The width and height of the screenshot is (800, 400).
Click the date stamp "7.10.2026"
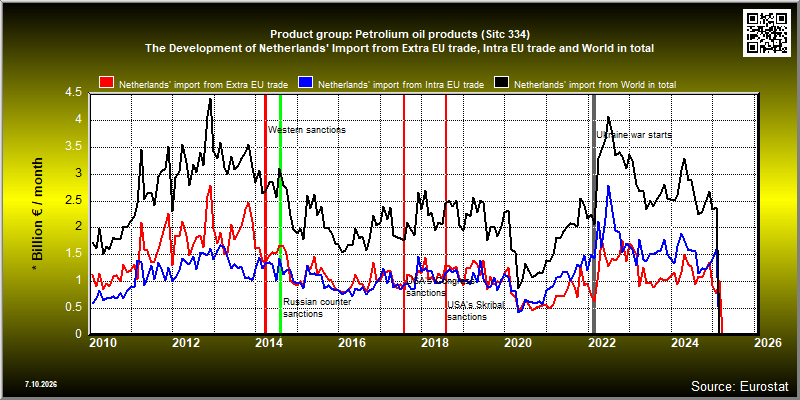click(41, 384)
